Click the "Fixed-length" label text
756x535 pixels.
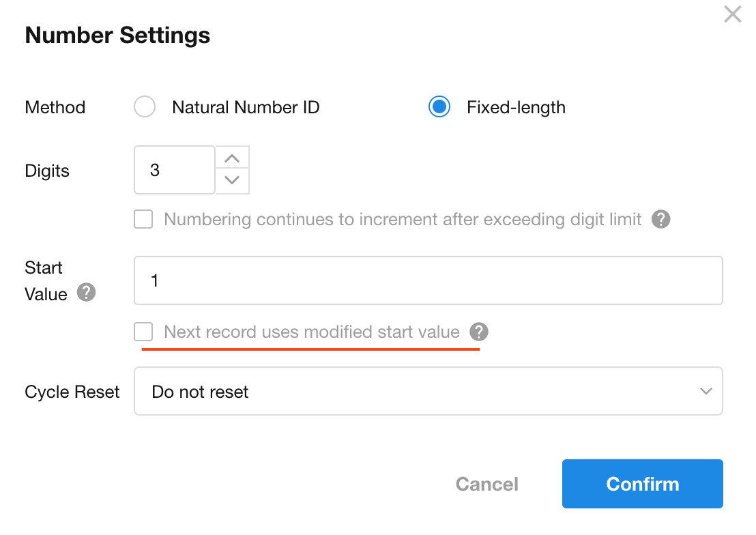click(x=516, y=107)
